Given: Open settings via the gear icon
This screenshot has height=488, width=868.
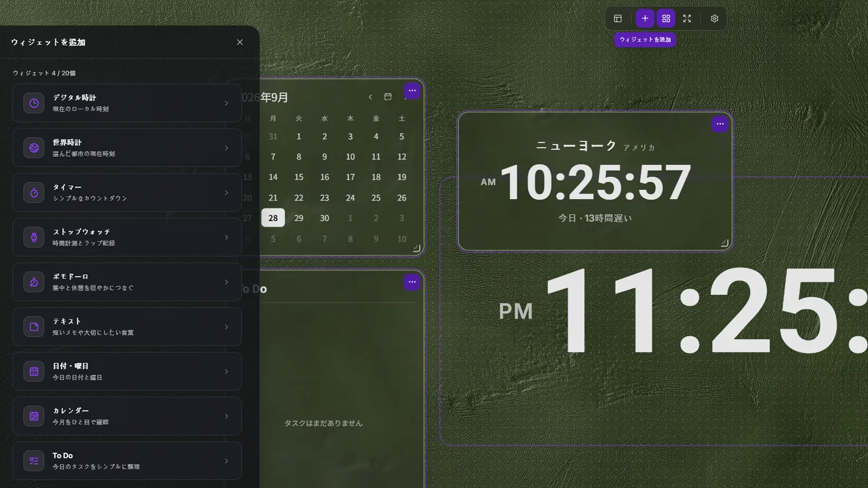Looking at the screenshot, I should 714,18.
